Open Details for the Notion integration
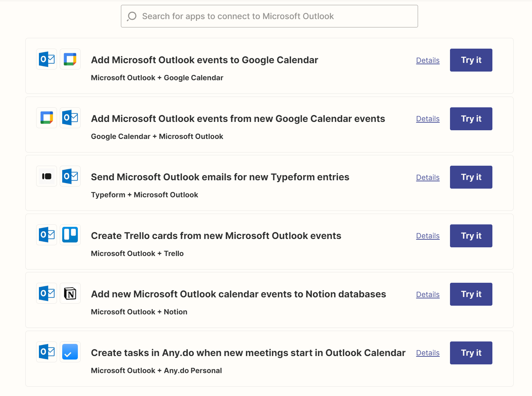The image size is (532, 396). [x=427, y=294]
